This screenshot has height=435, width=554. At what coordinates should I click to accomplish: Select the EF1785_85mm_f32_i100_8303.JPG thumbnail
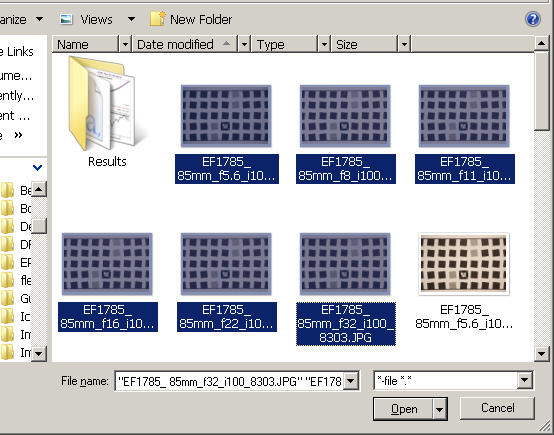click(x=345, y=264)
